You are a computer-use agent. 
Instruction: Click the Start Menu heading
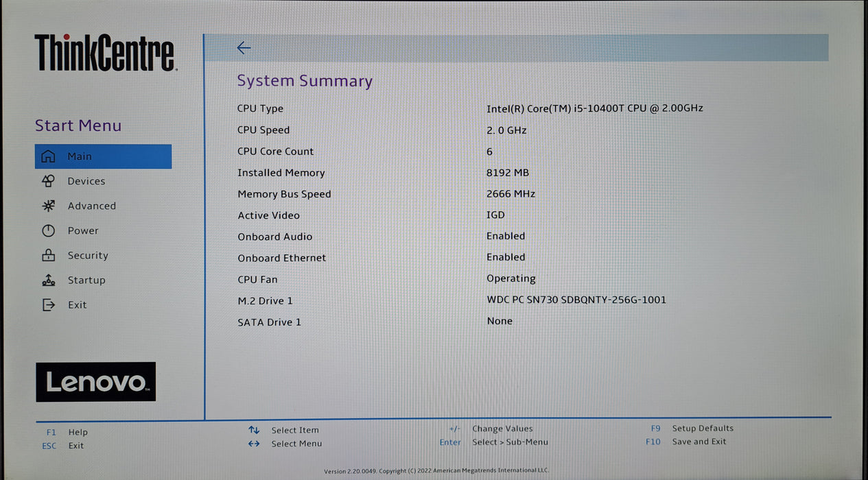point(78,125)
